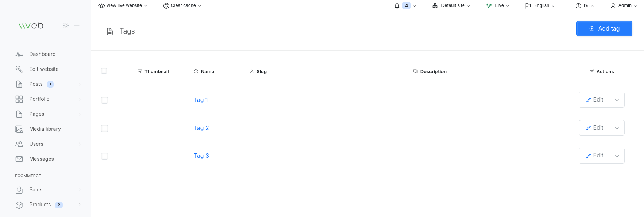Expand the dropdown arrow beside Tag 2's Edit
The width and height of the screenshot is (644, 217).
[x=617, y=128]
